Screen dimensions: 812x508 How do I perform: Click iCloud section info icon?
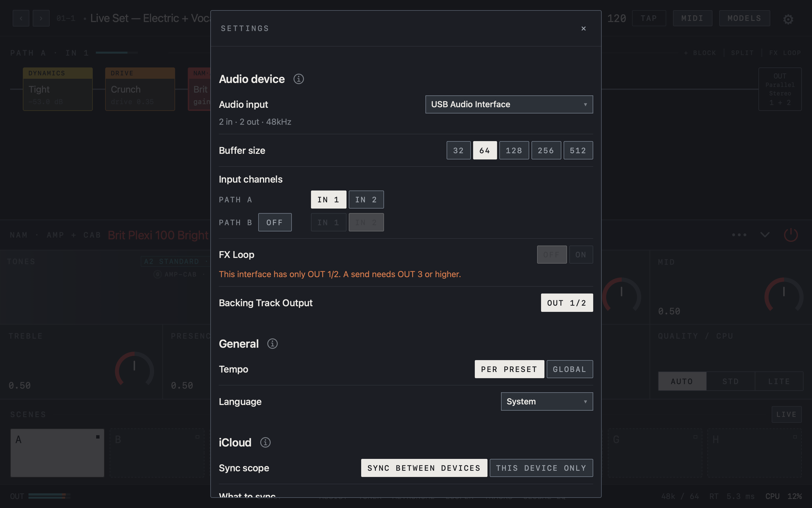pos(265,443)
